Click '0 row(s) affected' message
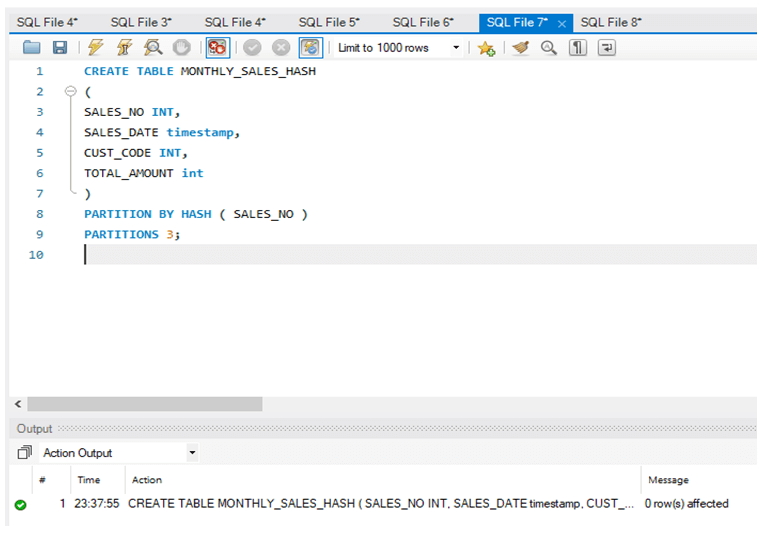The image size is (765, 533). 686,504
